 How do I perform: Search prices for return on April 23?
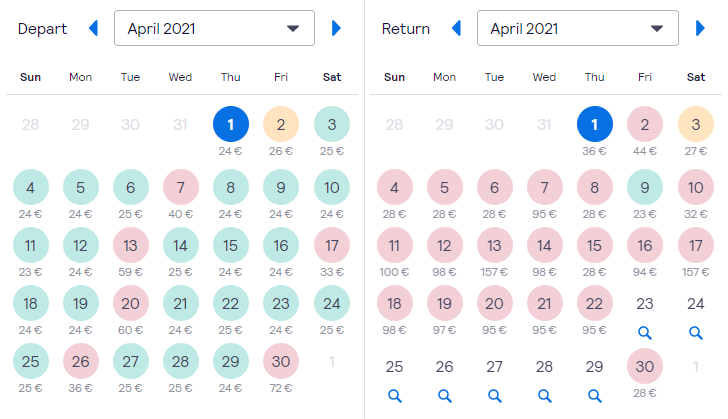pos(644,333)
